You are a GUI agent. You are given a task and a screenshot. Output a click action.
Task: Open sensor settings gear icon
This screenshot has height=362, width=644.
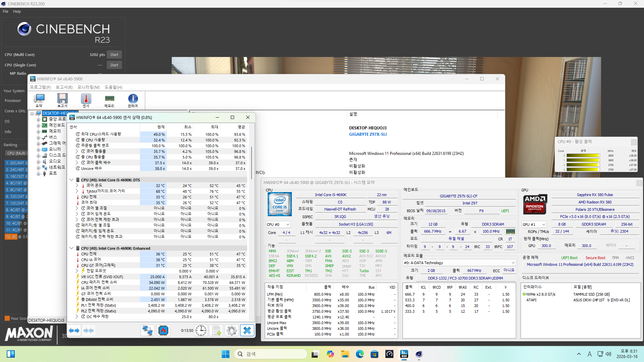tap(231, 330)
